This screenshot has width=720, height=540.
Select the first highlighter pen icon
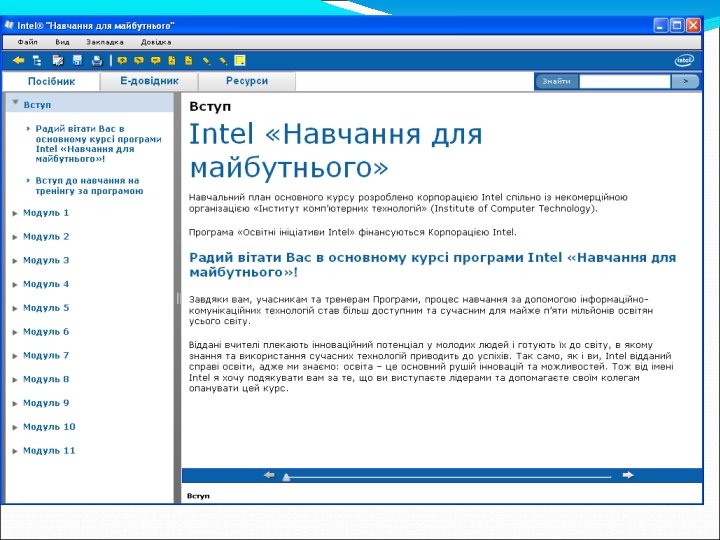207,61
